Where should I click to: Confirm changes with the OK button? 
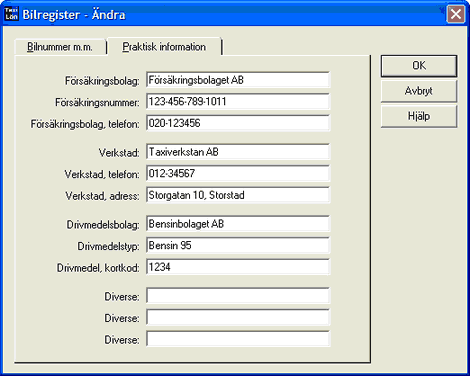click(419, 66)
